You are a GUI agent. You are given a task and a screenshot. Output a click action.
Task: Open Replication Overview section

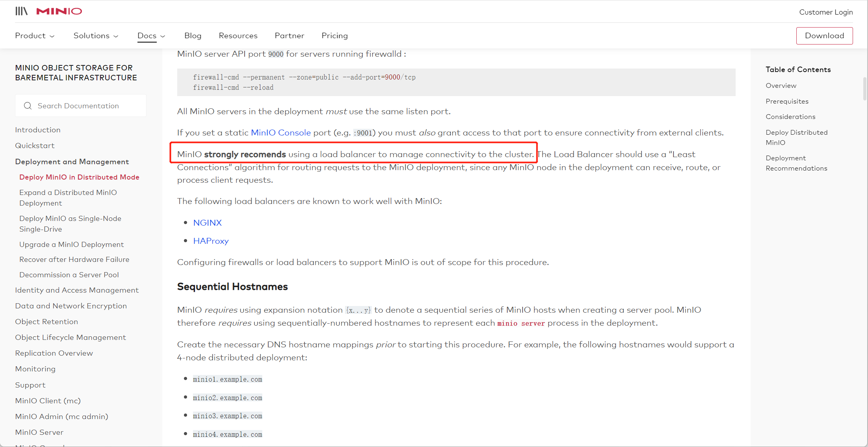tap(54, 353)
